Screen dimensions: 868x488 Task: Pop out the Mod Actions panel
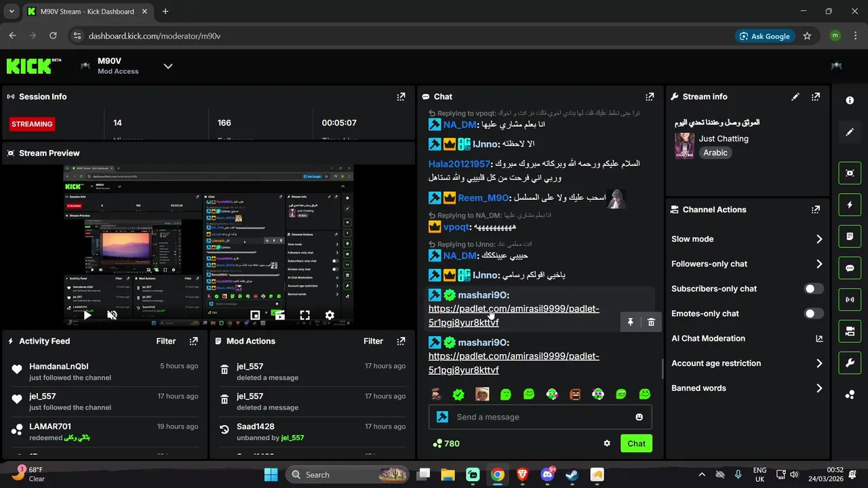(x=401, y=341)
